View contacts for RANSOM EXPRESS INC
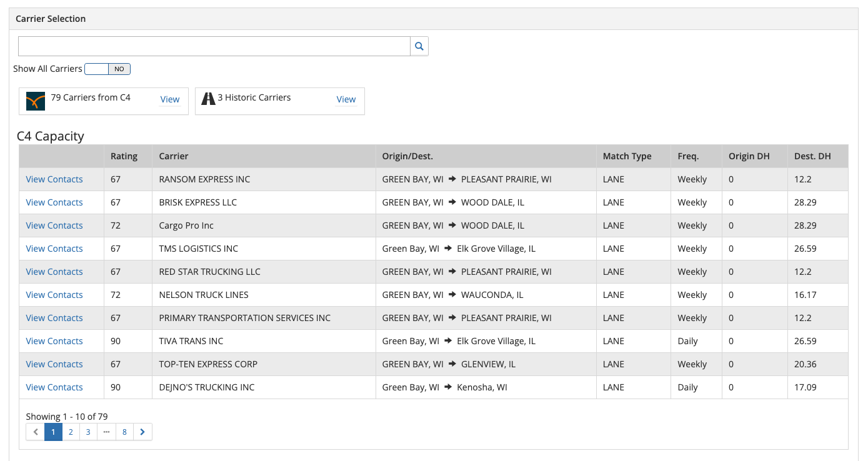 (54, 179)
